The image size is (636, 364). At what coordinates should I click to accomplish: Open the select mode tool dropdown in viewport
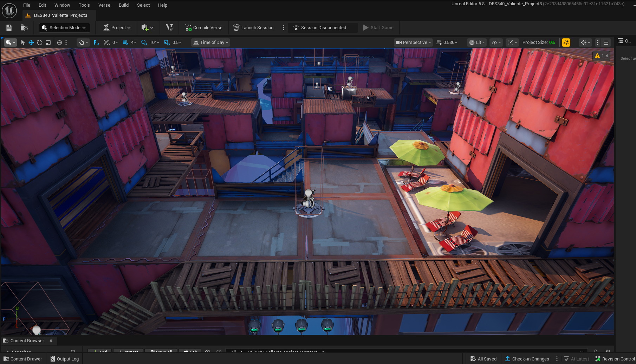(10, 43)
